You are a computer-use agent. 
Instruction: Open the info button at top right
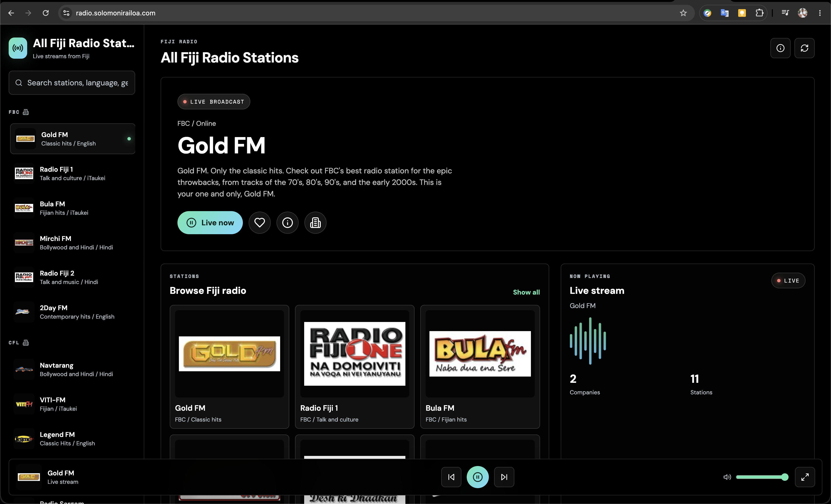point(780,48)
